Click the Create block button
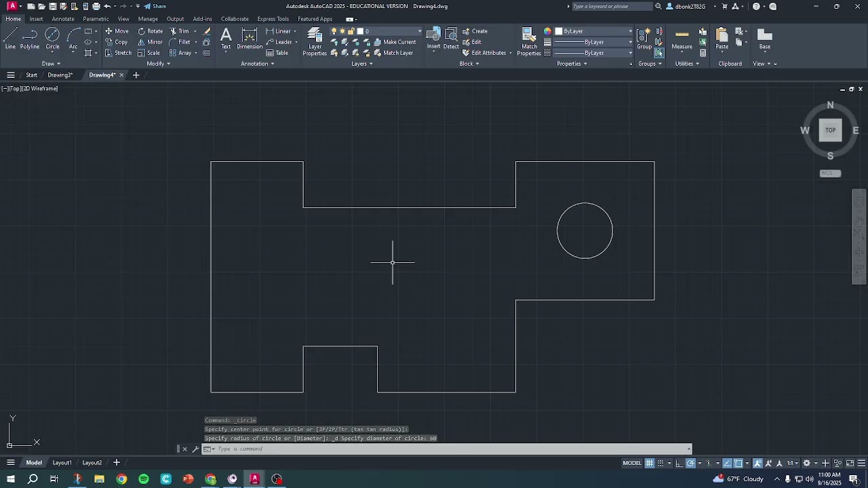This screenshot has height=488, width=868. [x=475, y=31]
